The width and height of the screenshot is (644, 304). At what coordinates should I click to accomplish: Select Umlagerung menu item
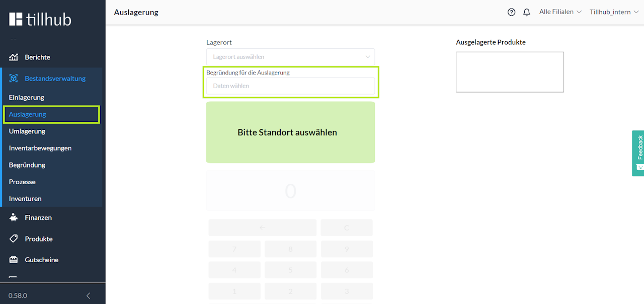coord(27,131)
